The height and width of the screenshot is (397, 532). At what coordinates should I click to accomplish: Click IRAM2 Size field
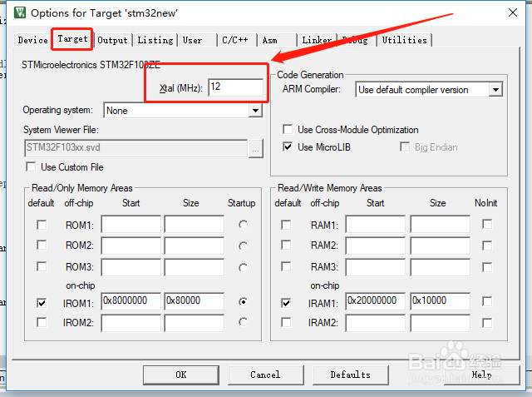click(440, 323)
